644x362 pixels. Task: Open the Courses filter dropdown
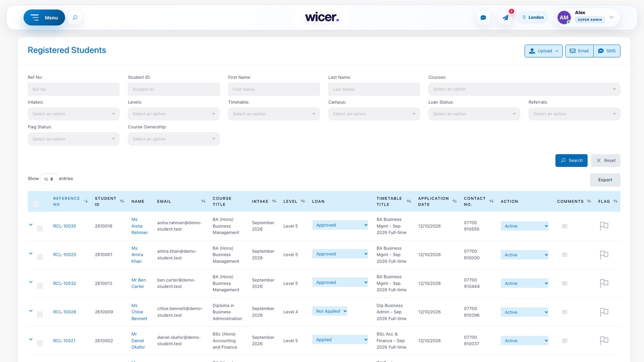pos(524,89)
